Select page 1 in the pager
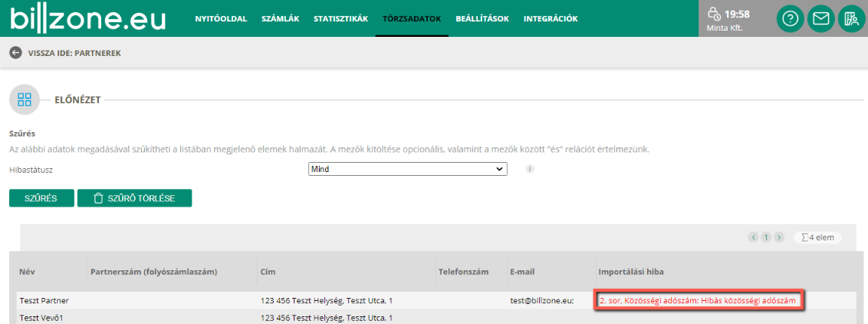This screenshot has width=868, height=324. click(766, 237)
